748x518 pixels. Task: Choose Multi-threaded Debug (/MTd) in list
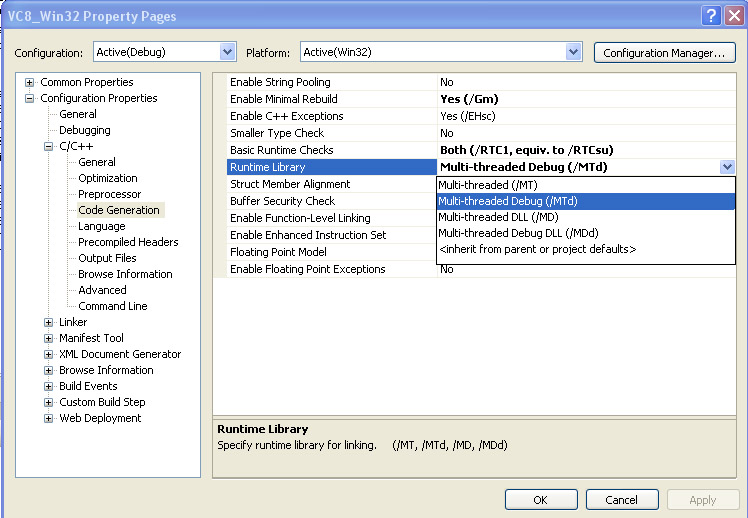tap(586, 201)
